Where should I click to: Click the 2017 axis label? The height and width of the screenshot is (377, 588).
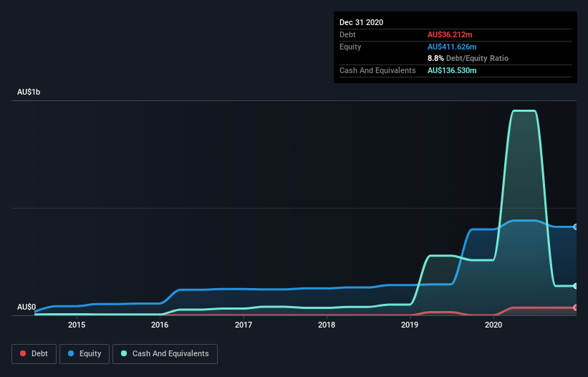pos(244,325)
